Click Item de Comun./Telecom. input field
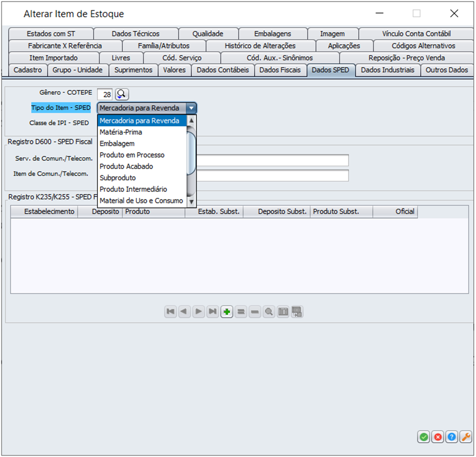Image resolution: width=476 pixels, height=457 pixels. (273, 176)
